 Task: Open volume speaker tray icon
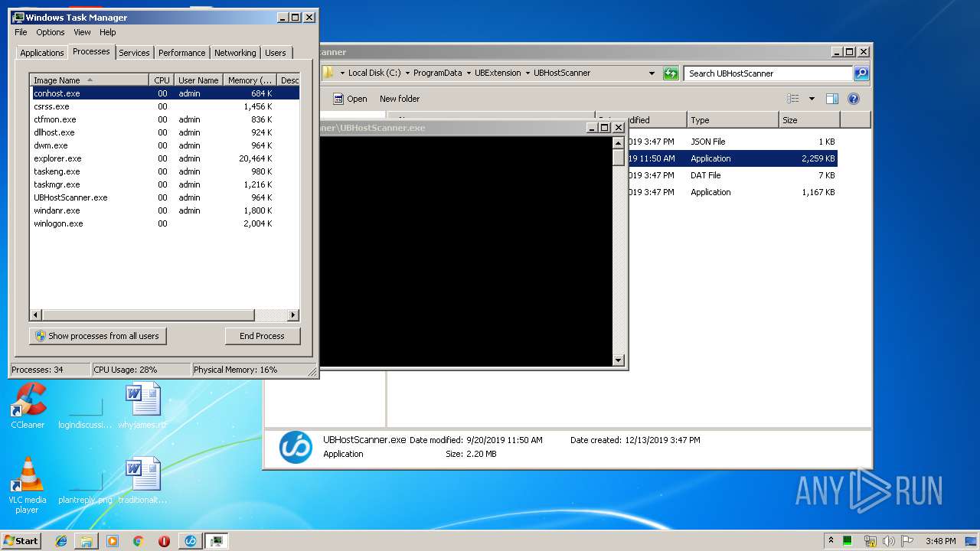pyautogui.click(x=888, y=541)
